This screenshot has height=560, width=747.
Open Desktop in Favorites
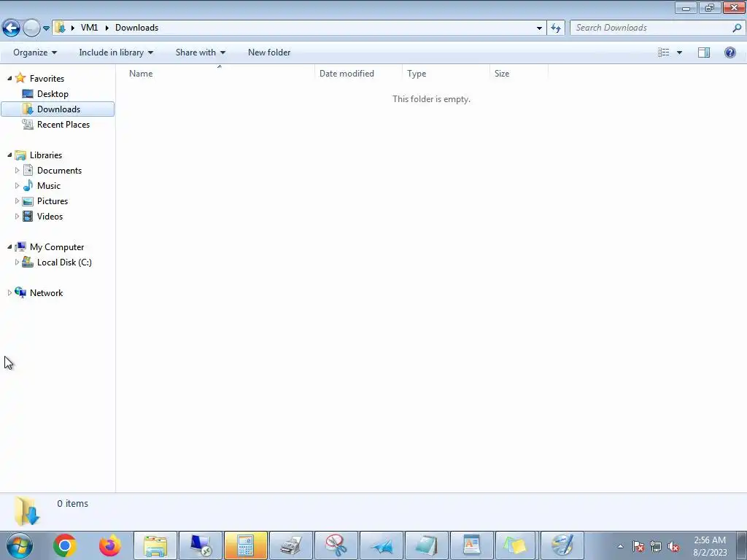(x=53, y=94)
